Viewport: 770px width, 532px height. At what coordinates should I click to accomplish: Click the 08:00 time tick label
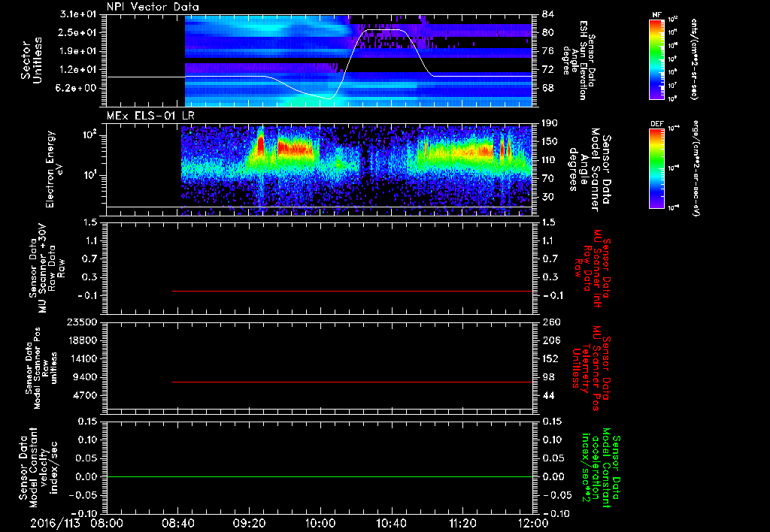point(107,523)
